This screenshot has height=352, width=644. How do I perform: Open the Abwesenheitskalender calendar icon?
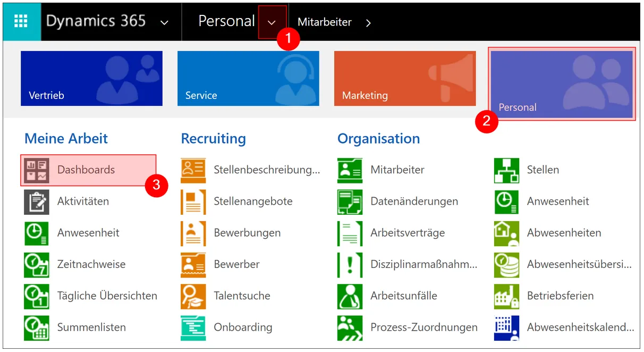click(506, 328)
